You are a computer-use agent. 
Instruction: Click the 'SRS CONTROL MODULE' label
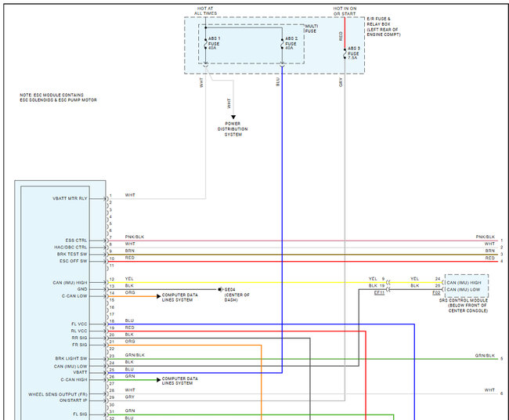[464, 306]
